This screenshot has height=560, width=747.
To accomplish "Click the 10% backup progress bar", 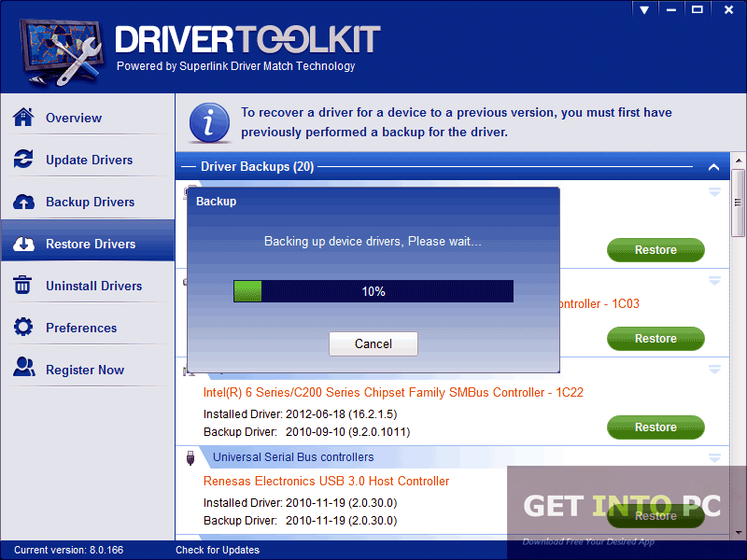I will coord(373,291).
